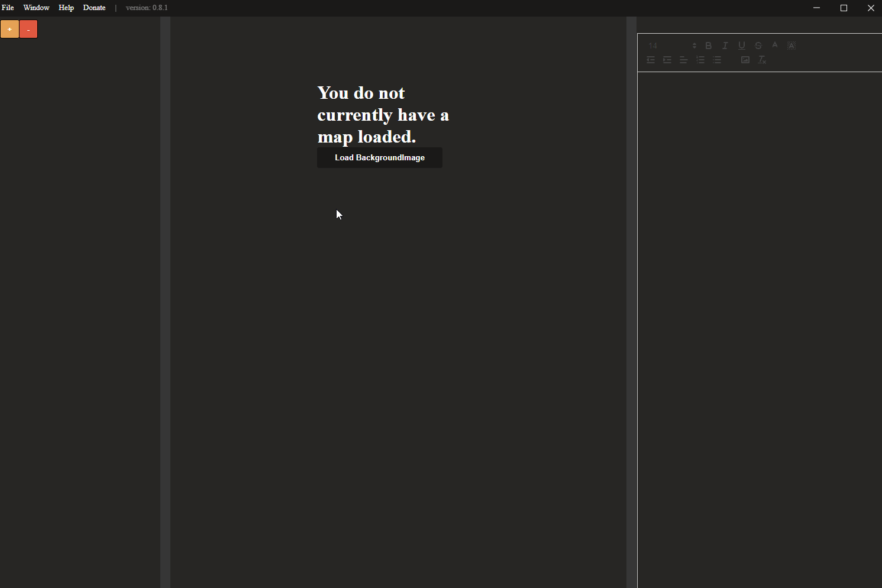
Task: Click the left panel resize divider bar
Action: coord(165,302)
